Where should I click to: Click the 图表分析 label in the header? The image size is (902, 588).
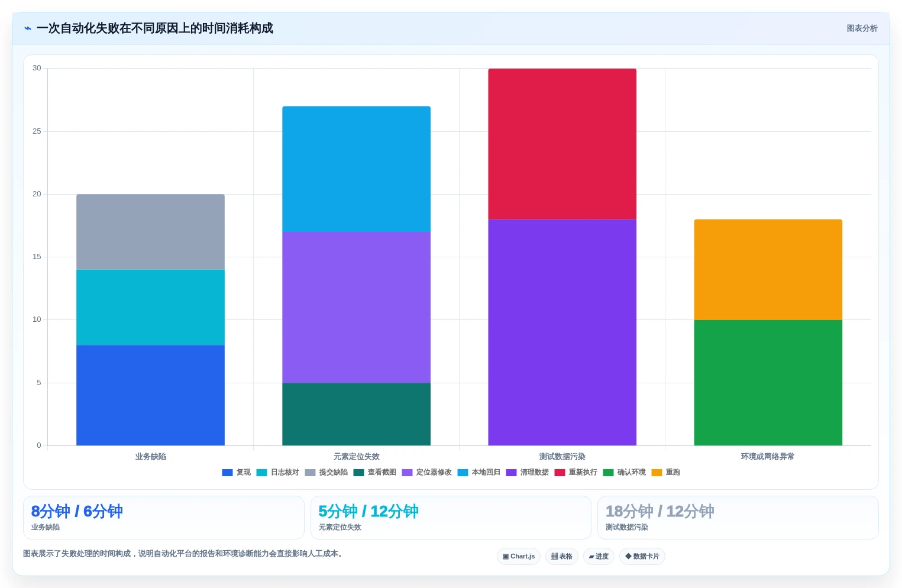(x=862, y=28)
